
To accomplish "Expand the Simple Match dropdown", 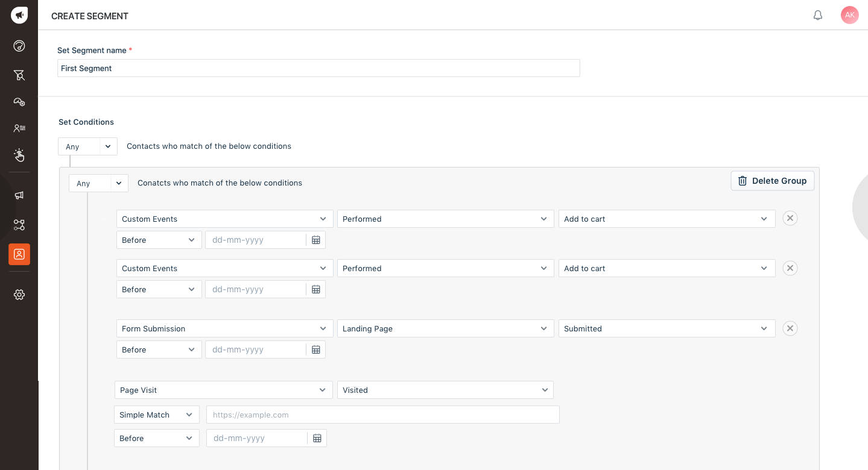I will tap(156, 415).
